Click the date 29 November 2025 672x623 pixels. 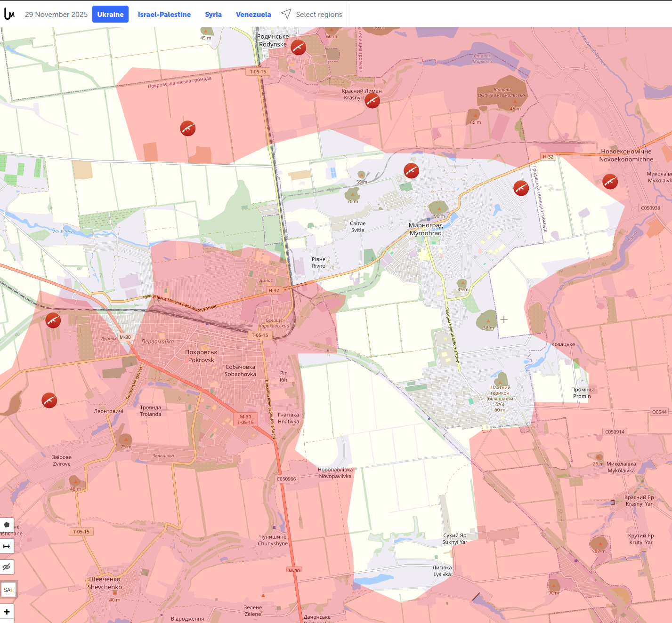(56, 14)
